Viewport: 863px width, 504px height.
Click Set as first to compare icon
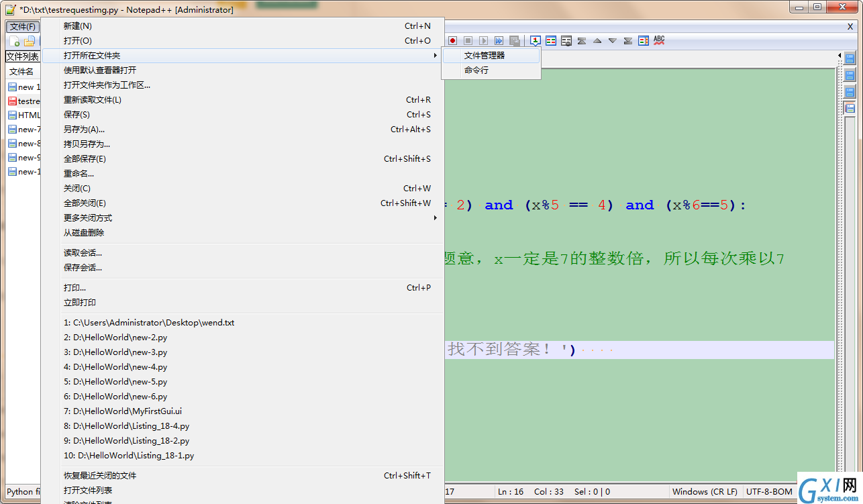[x=536, y=41]
